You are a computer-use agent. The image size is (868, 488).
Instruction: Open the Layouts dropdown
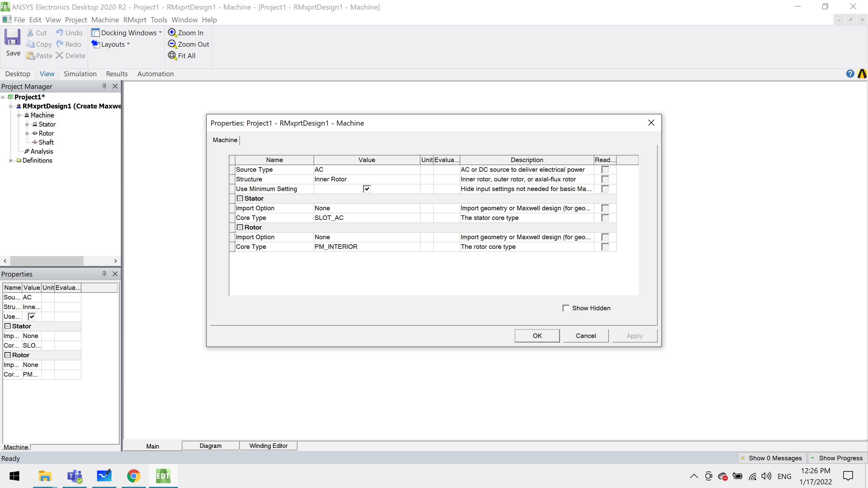coord(111,44)
